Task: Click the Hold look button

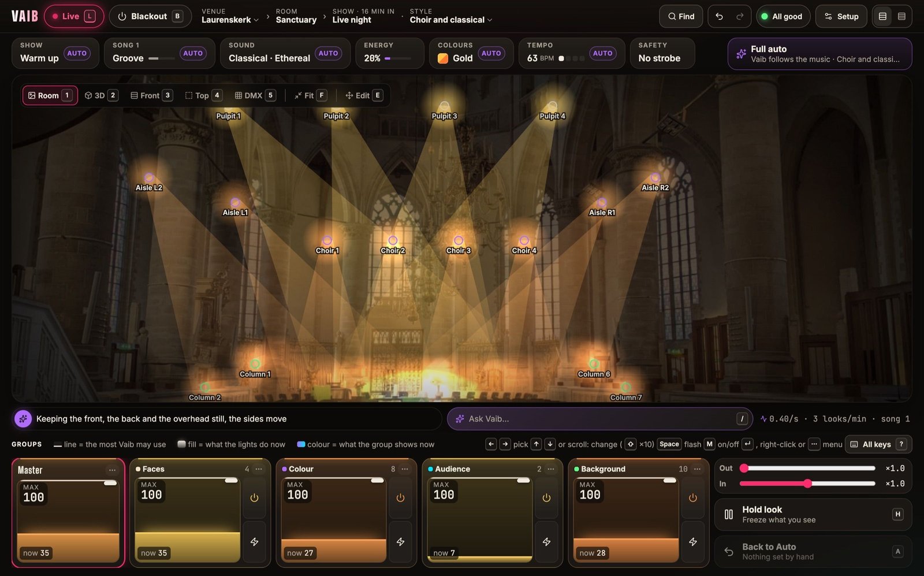Action: [x=813, y=514]
